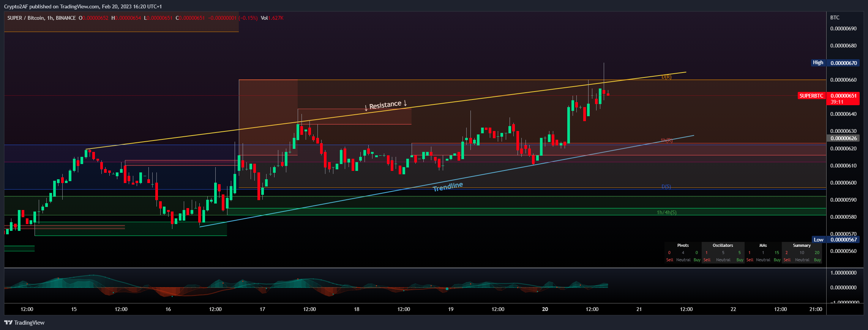868x330 pixels.
Task: Click the close value C0.00000651 in the legend
Action: (190, 18)
